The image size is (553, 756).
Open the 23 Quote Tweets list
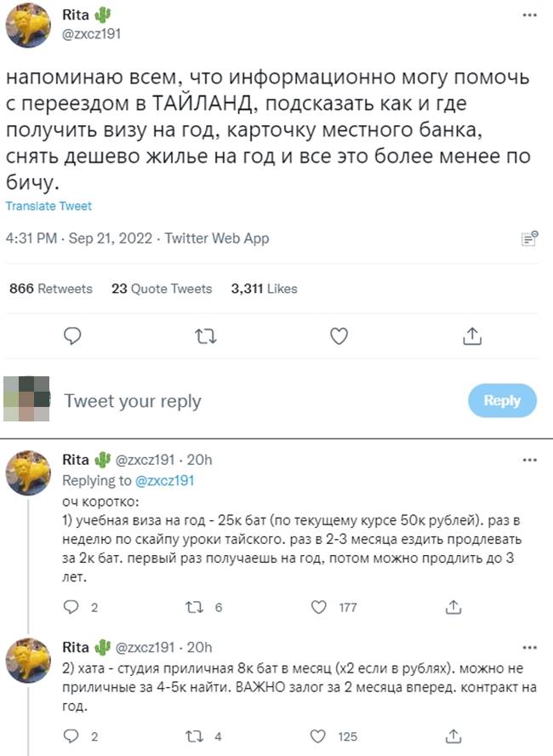pyautogui.click(x=162, y=289)
